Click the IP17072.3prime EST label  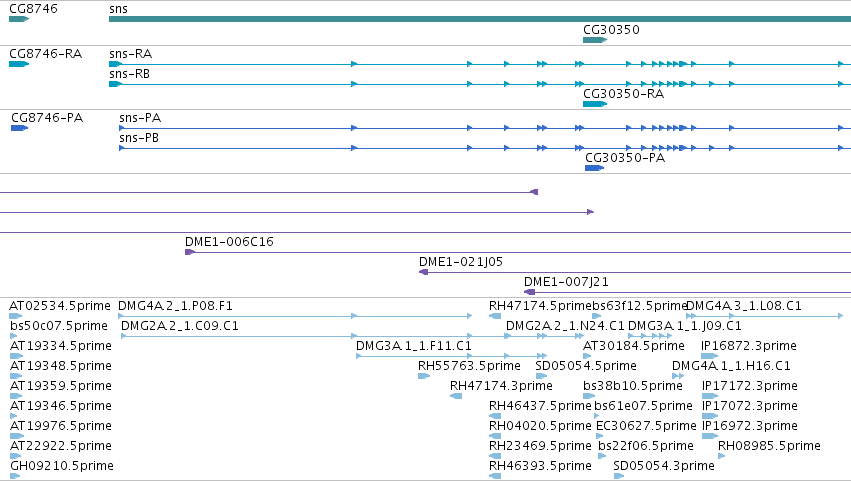[750, 406]
